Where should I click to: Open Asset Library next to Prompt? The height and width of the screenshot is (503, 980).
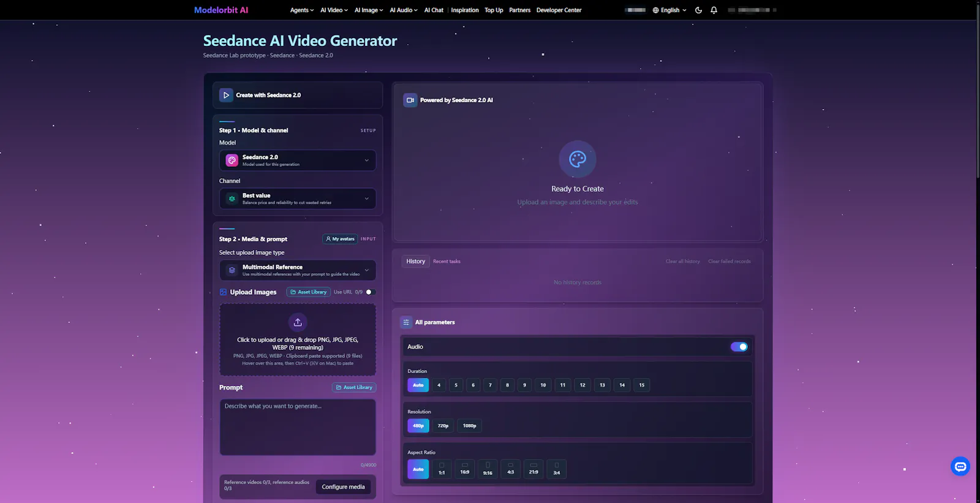pyautogui.click(x=354, y=387)
